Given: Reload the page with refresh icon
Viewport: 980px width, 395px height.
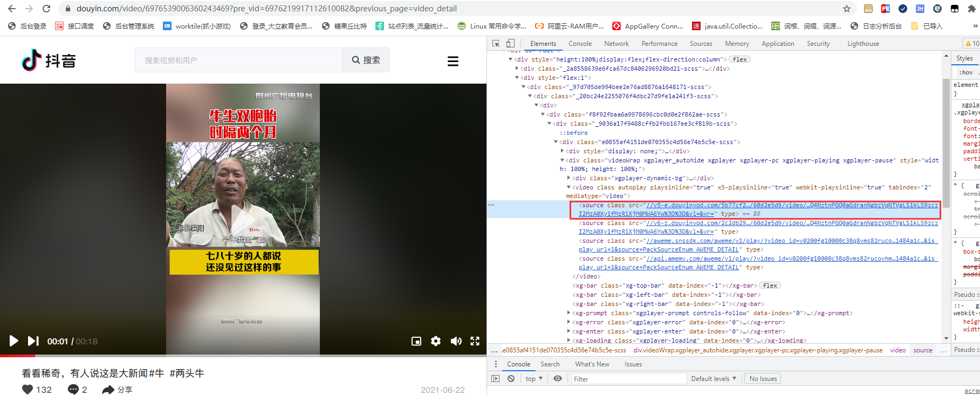Looking at the screenshot, I should coord(46,9).
